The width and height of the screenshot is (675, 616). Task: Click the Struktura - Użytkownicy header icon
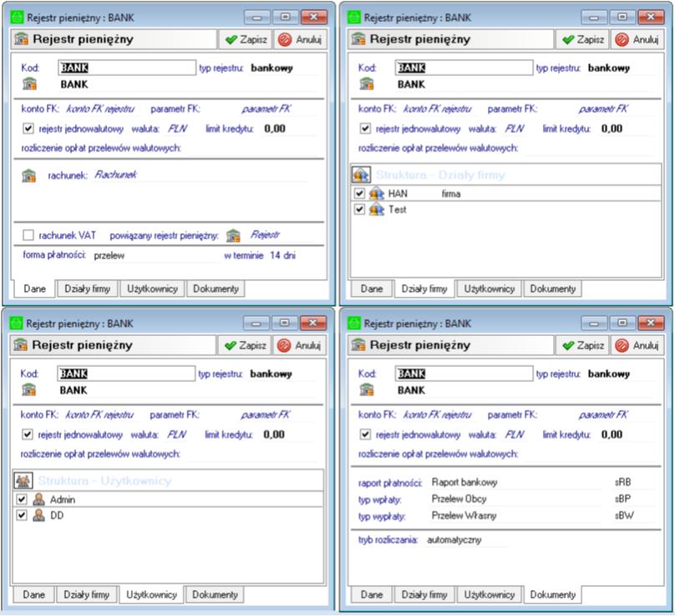click(23, 481)
